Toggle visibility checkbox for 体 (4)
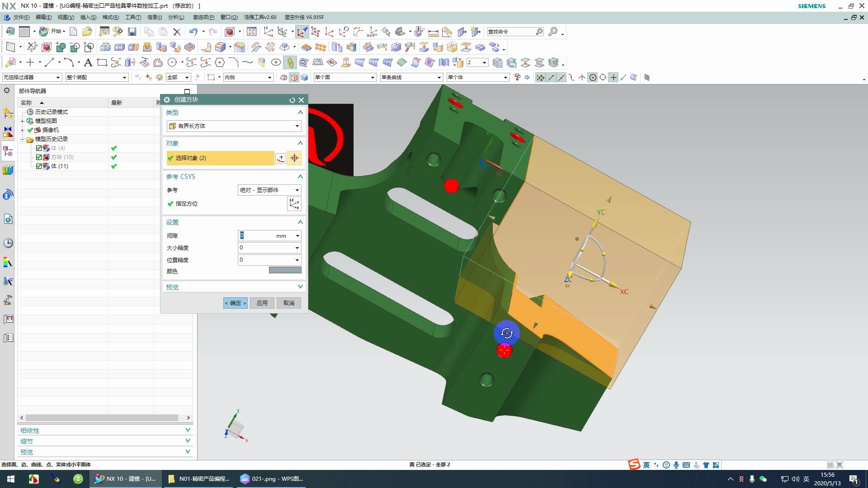This screenshot has height=488, width=868. pyautogui.click(x=39, y=148)
